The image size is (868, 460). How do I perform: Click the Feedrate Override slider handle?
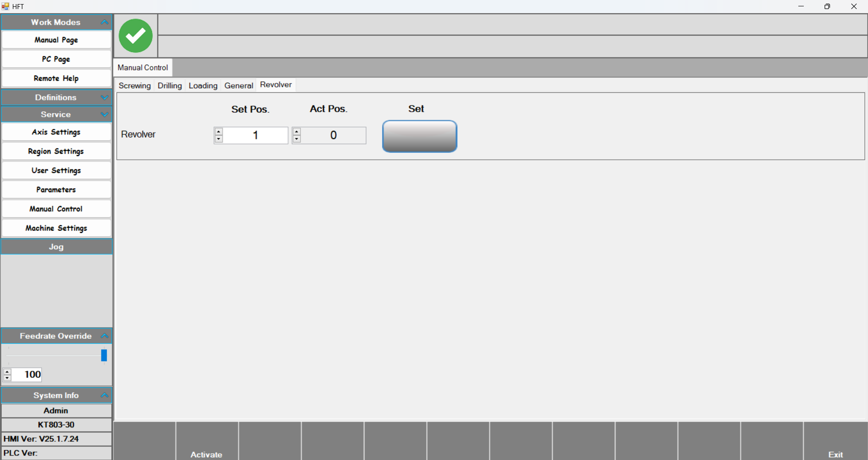tap(104, 356)
